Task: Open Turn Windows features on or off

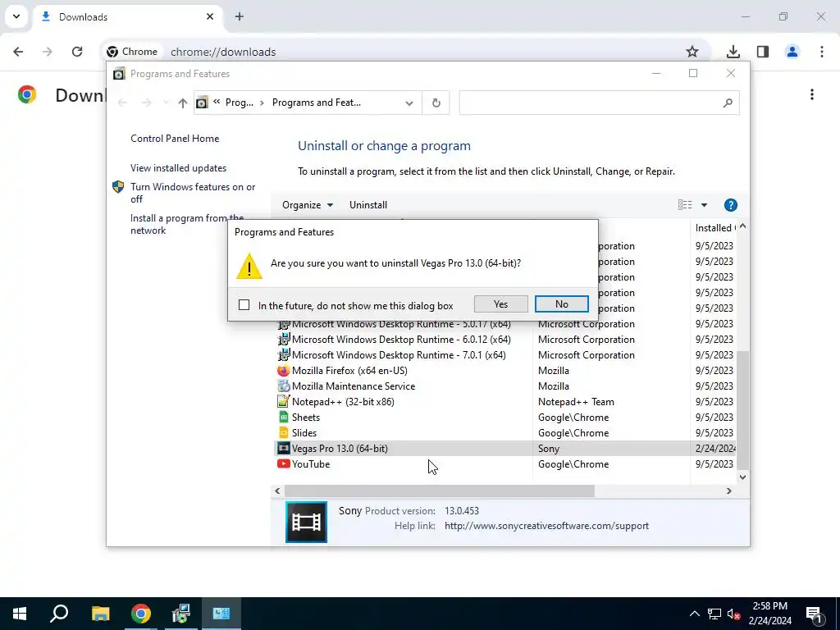Action: click(193, 193)
